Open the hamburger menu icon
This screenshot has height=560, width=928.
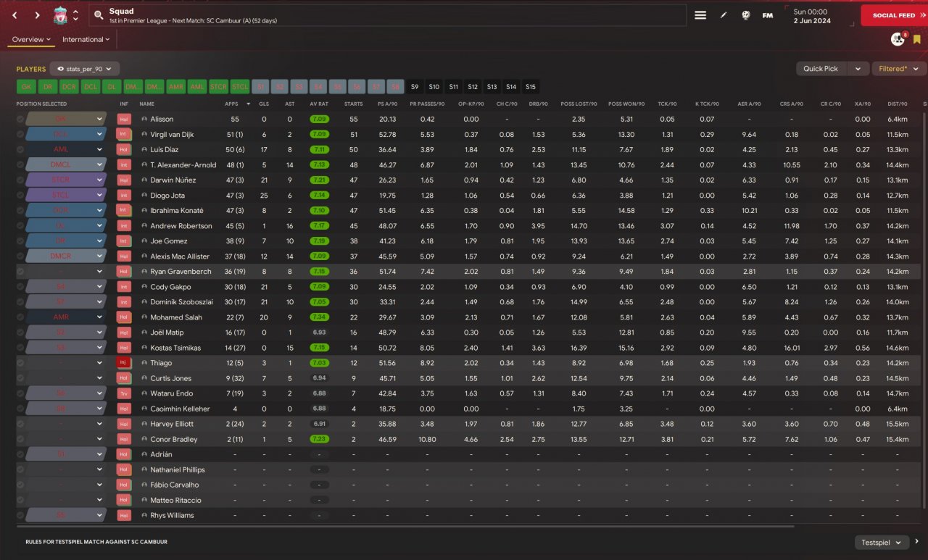coord(700,15)
